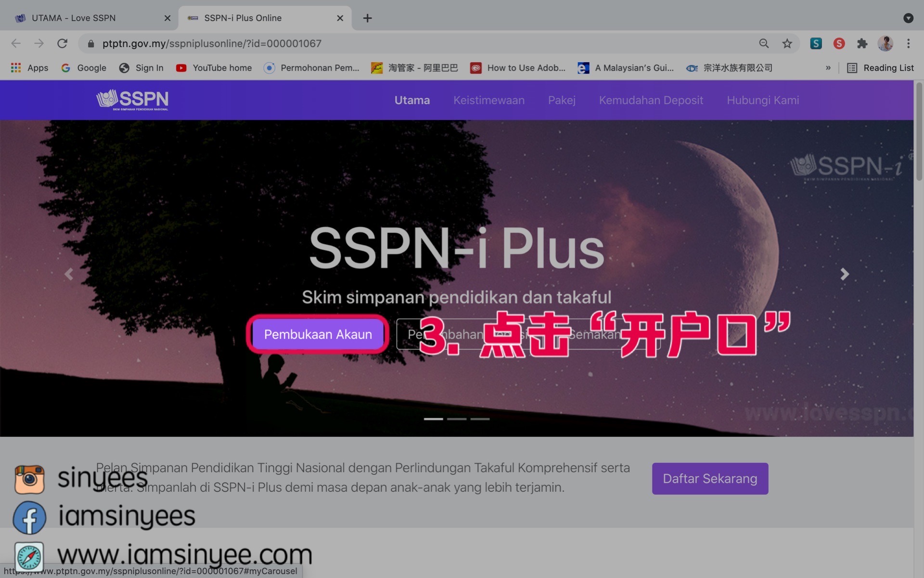Open the Chrome three-dot menu

point(908,43)
